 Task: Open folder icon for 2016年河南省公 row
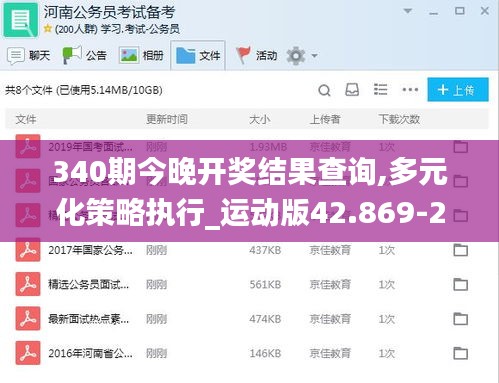pyautogui.click(x=461, y=353)
